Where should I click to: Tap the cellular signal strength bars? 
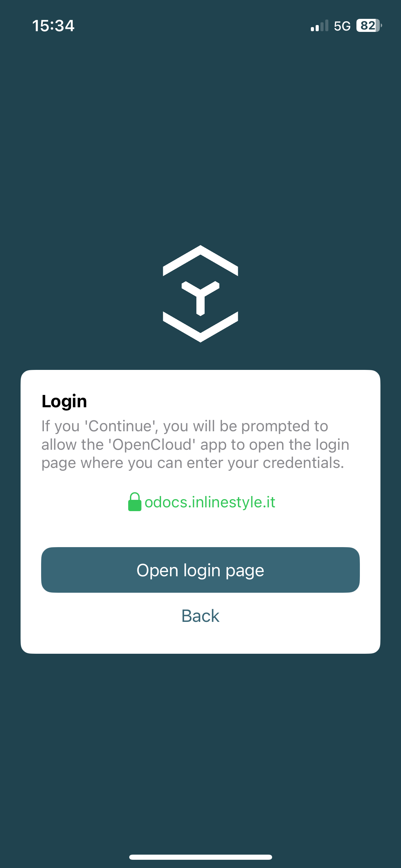(319, 26)
